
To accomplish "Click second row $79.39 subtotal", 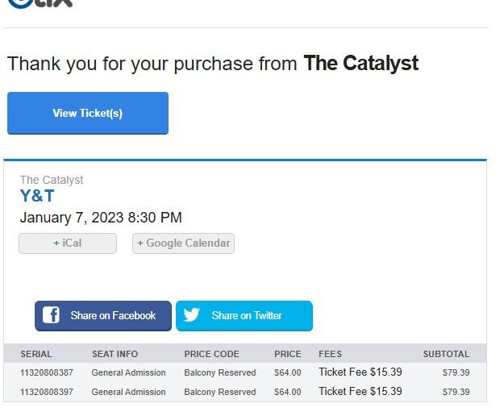I will [456, 392].
